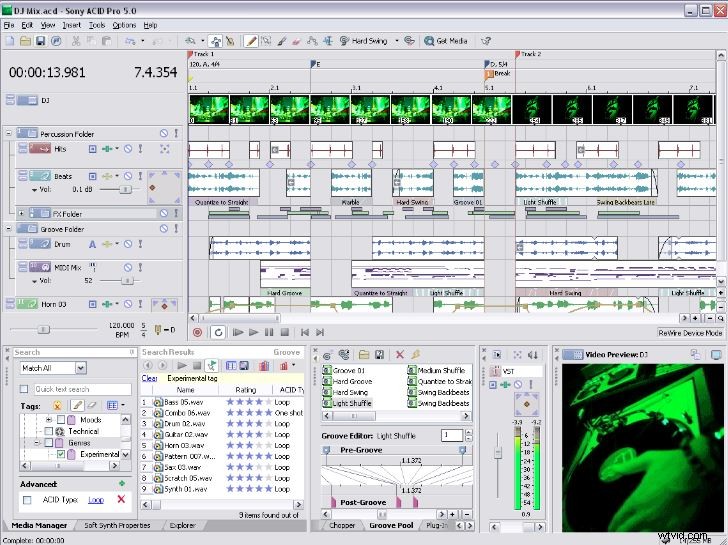This screenshot has height=545, width=728.
Task: Expand the FX Folder track
Action: point(21,214)
